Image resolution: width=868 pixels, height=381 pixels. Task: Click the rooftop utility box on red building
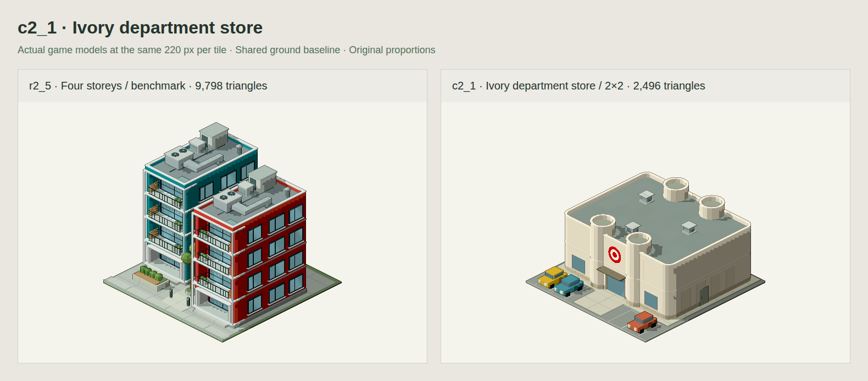click(x=262, y=177)
